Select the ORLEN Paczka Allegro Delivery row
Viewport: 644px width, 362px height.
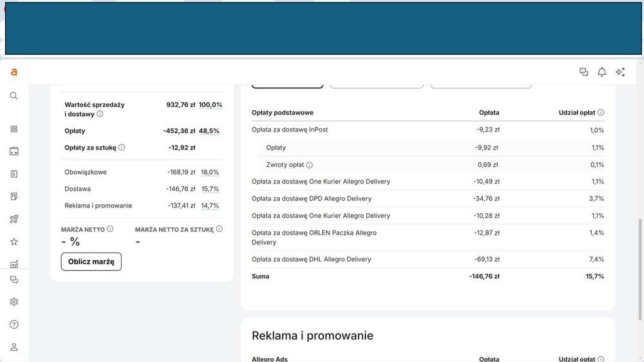pyautogui.click(x=427, y=238)
